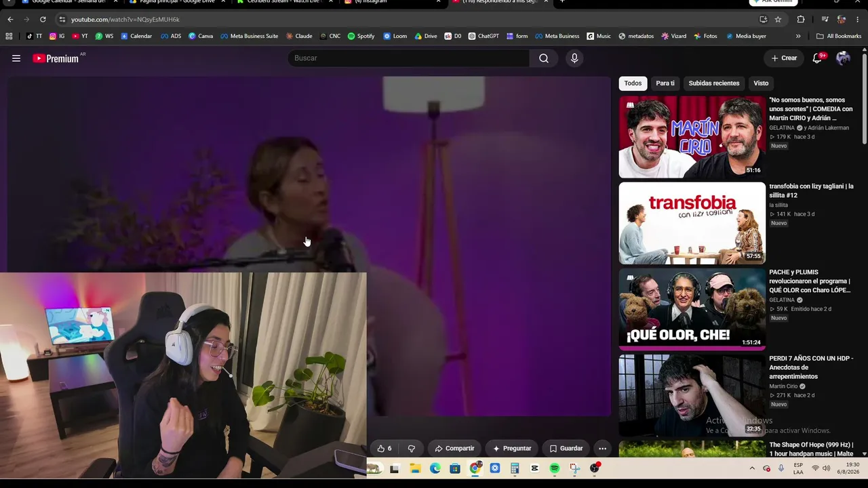
Task: Start voice search with the microphone icon
Action: [x=574, y=58]
